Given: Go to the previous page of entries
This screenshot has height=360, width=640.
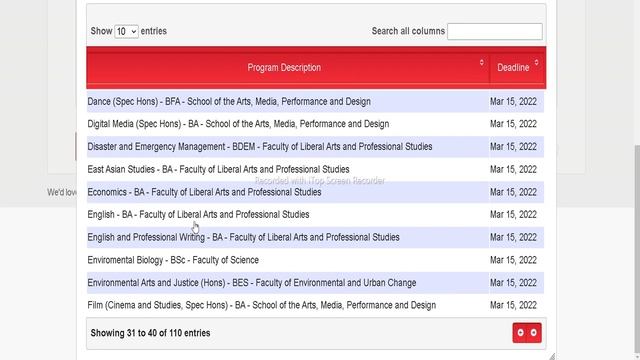Looking at the screenshot, I should coord(520,333).
